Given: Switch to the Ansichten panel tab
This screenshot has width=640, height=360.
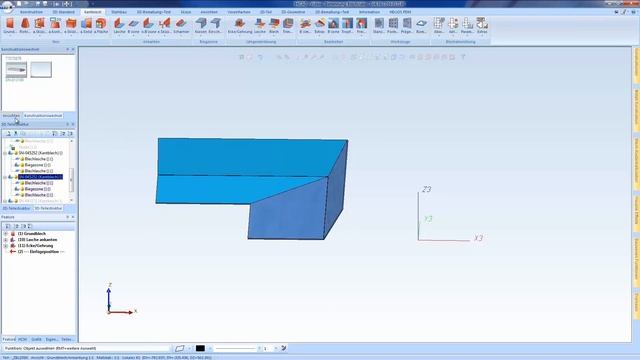Looking at the screenshot, I should (x=11, y=116).
